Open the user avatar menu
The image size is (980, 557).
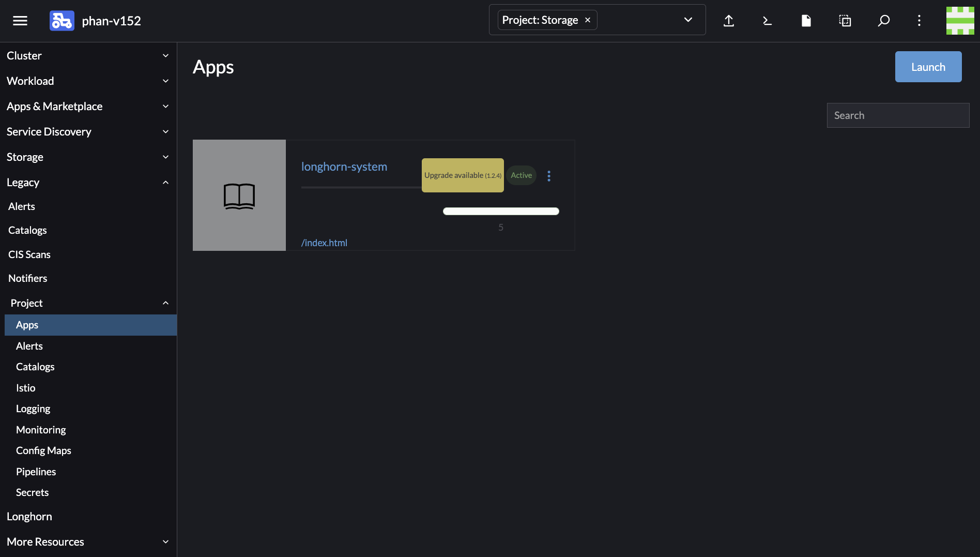point(960,21)
